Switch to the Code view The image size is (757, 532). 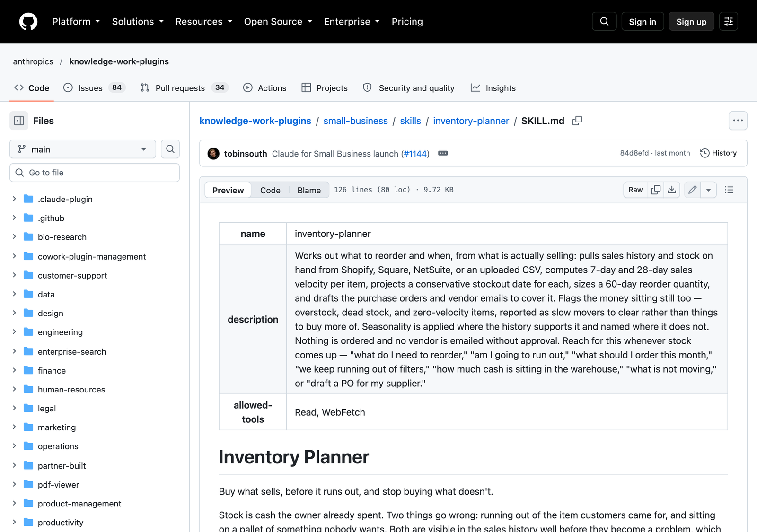pyautogui.click(x=270, y=190)
